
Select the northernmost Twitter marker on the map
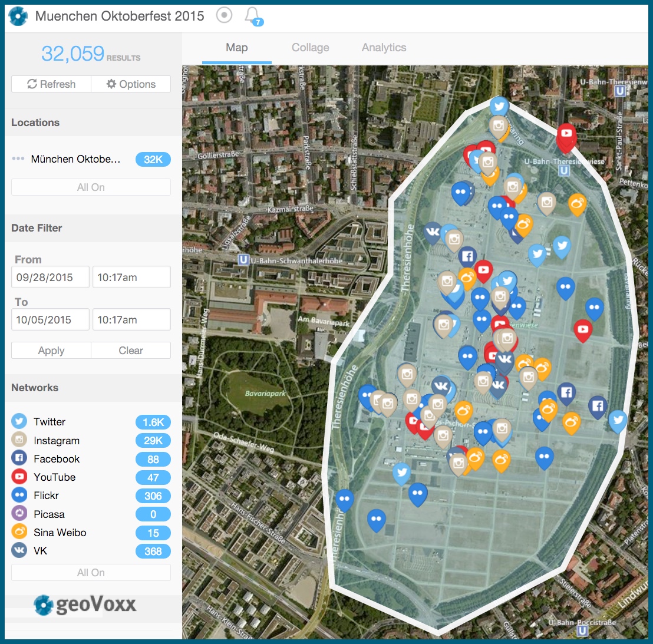coord(499,107)
